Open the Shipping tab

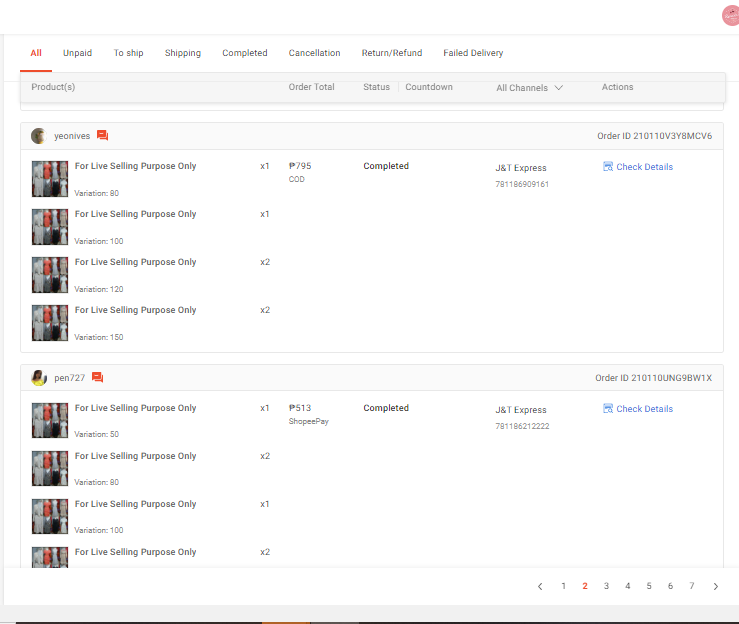point(183,53)
